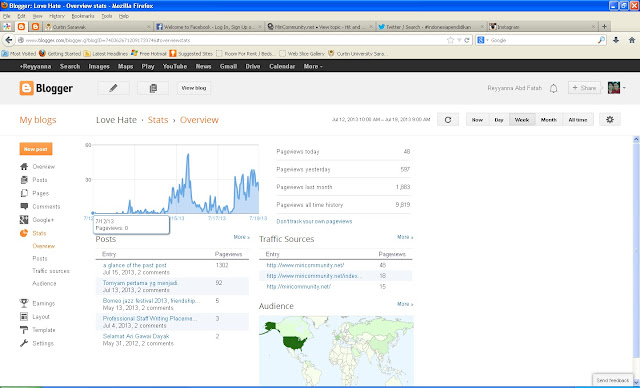640x388 pixels.
Task: Click Don't track your own pageviews
Action: click(x=314, y=221)
